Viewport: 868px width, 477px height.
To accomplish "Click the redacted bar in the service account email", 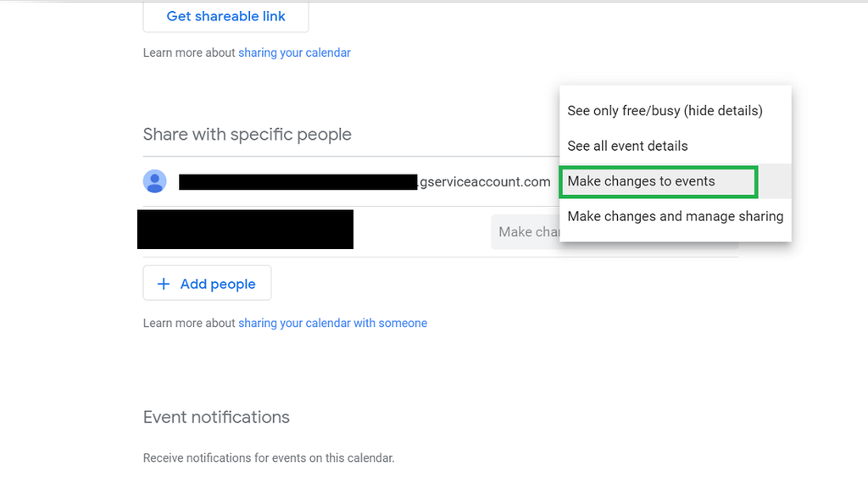I will (x=298, y=181).
